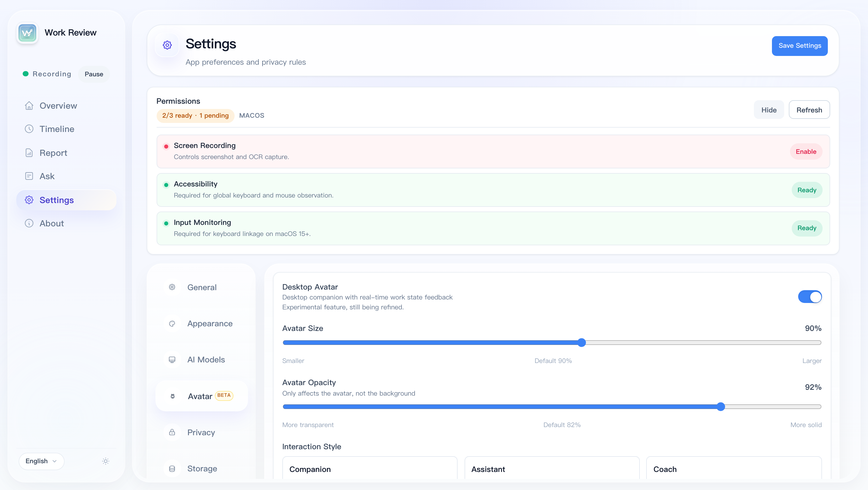Open the Overview page
The width and height of the screenshot is (868, 490).
[66, 105]
